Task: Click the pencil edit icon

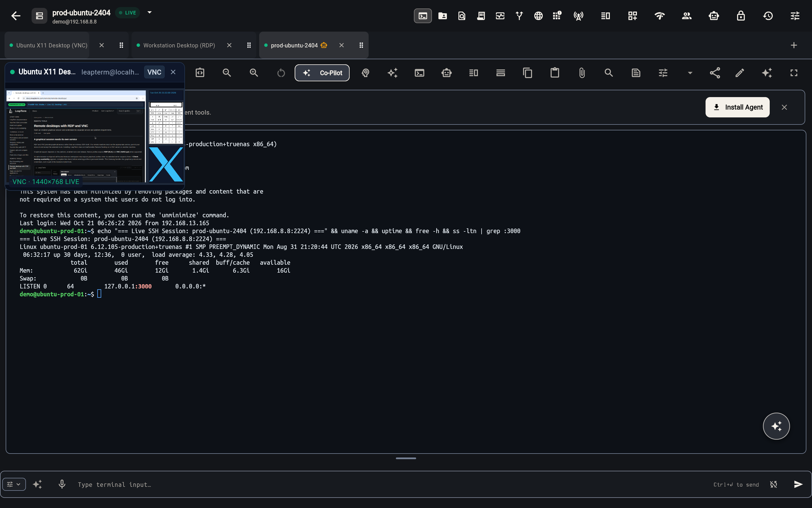Action: pos(740,73)
